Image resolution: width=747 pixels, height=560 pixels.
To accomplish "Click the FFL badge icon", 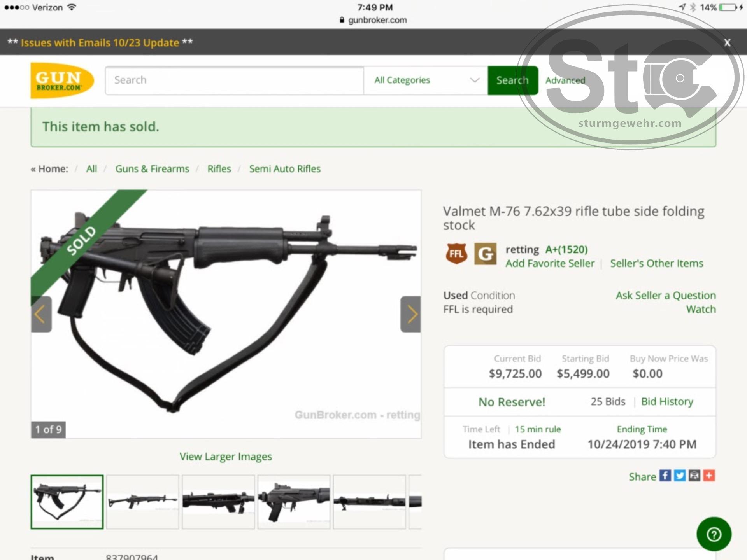I will [x=456, y=254].
